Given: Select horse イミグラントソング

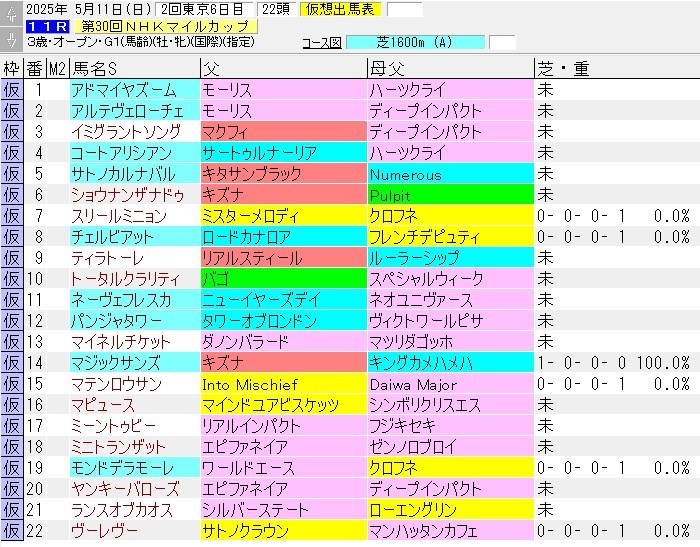Looking at the screenshot, I should point(135,132).
